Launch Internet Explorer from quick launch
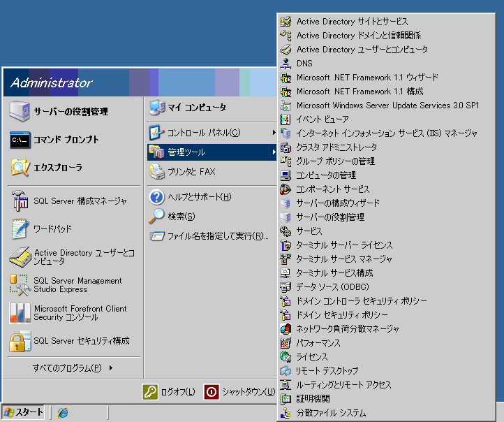This screenshot has height=422, width=504. (63, 412)
